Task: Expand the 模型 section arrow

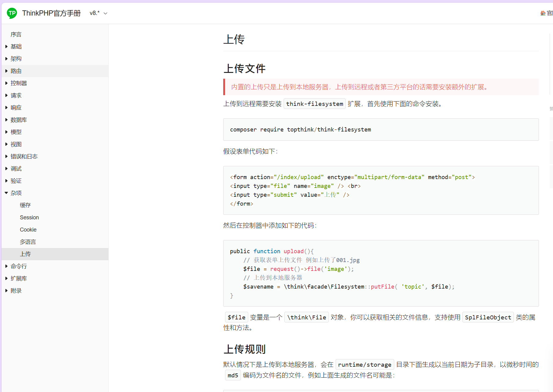Action: (6, 132)
